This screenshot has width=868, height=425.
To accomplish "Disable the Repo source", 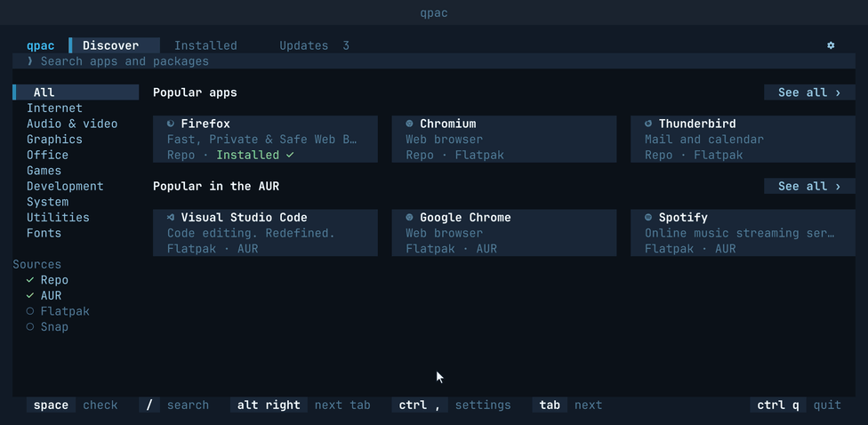I will tap(48, 280).
